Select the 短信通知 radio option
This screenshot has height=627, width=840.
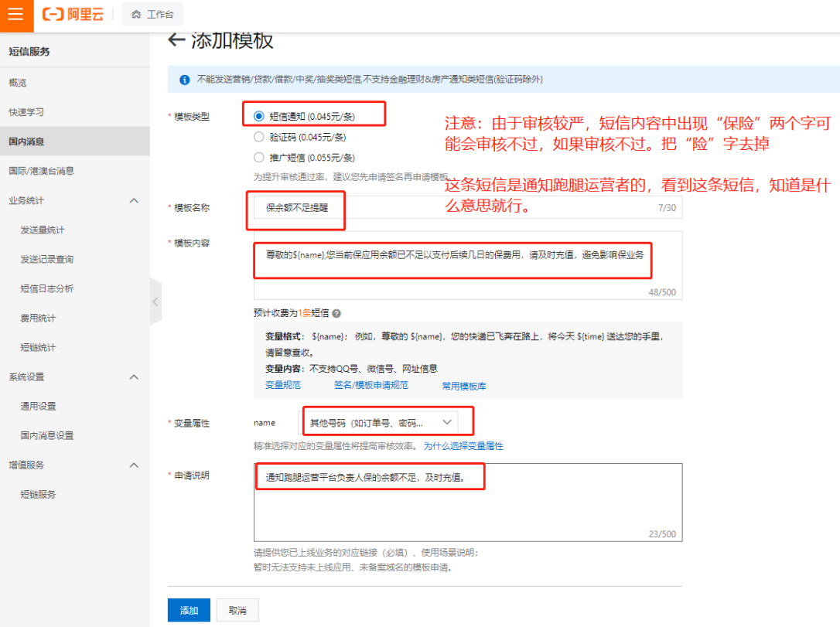[259, 116]
